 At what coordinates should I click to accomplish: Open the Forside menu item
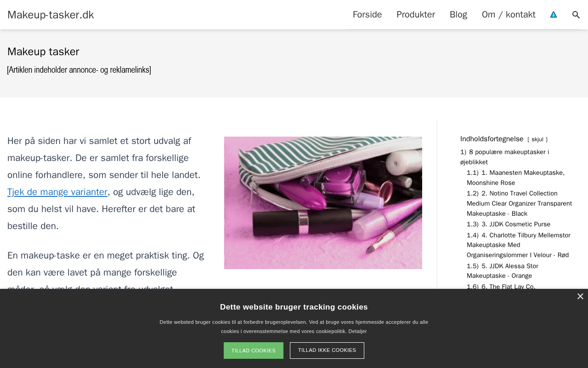[367, 15]
